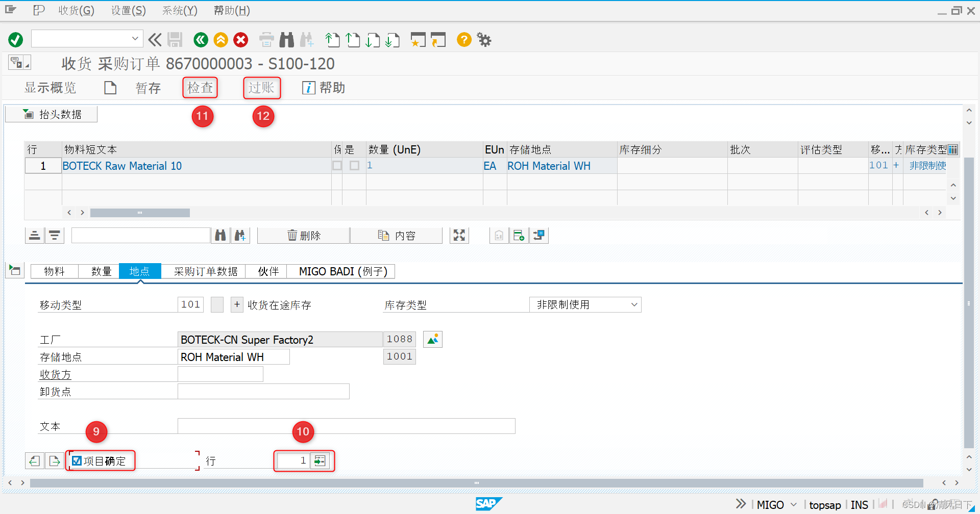Screen dimensions: 980x514
Task: Click the Last Page icon
Action: coord(393,39)
